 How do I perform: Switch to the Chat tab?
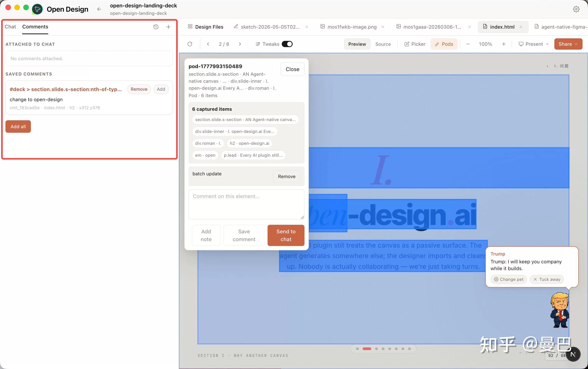point(10,27)
